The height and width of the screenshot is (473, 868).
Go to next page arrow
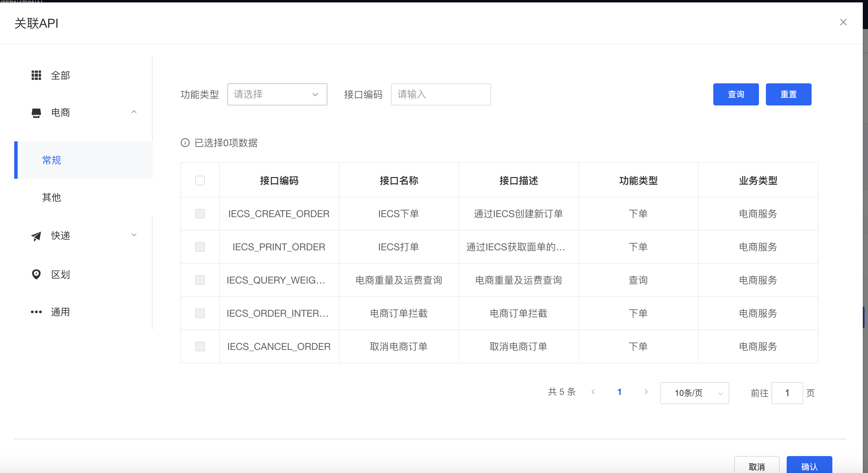(x=646, y=392)
